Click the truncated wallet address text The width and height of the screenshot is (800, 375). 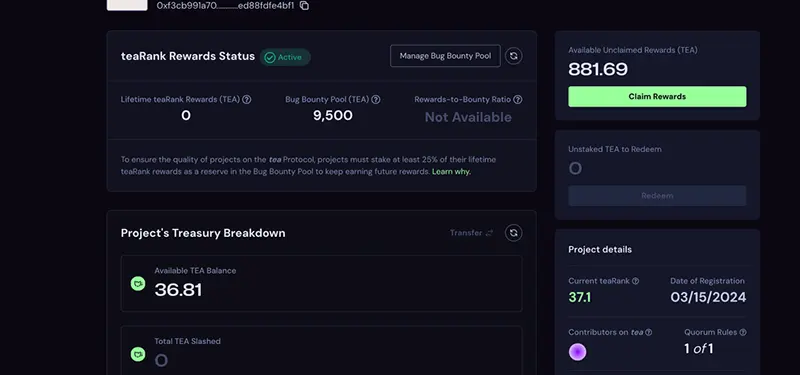pyautogui.click(x=226, y=6)
